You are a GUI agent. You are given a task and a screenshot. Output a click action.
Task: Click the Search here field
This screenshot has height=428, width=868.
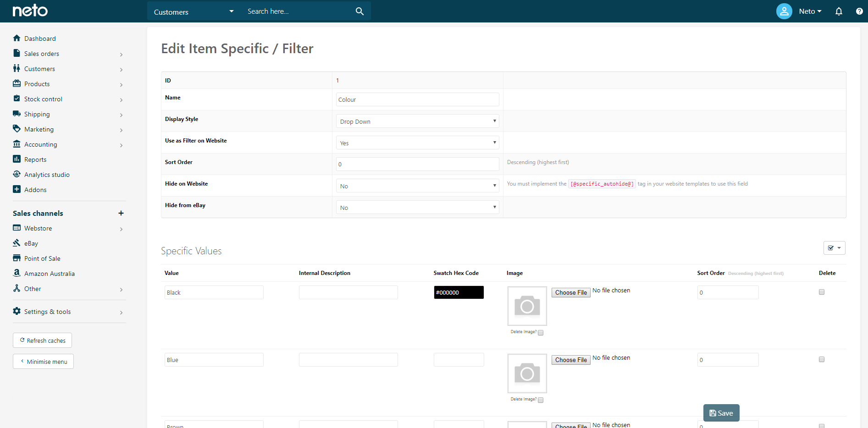pos(298,11)
